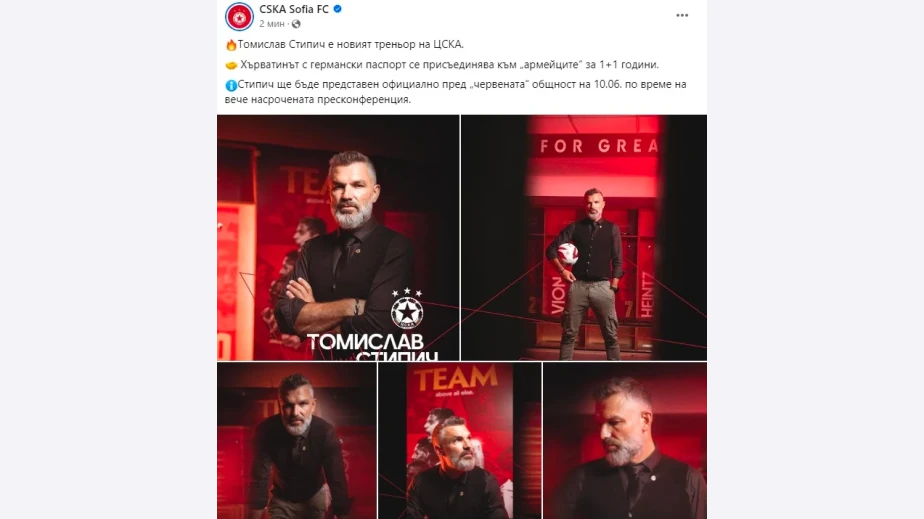Open photo of coach holding football
924x519 pixels.
584,237
